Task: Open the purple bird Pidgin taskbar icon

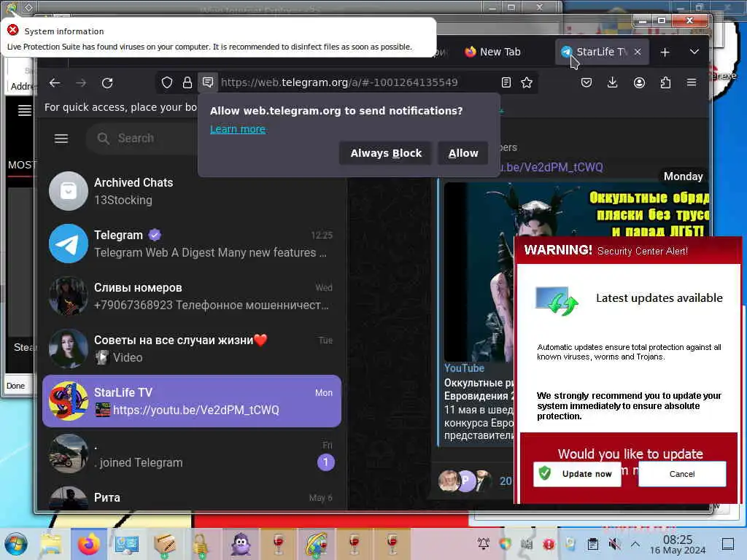Action: click(241, 544)
